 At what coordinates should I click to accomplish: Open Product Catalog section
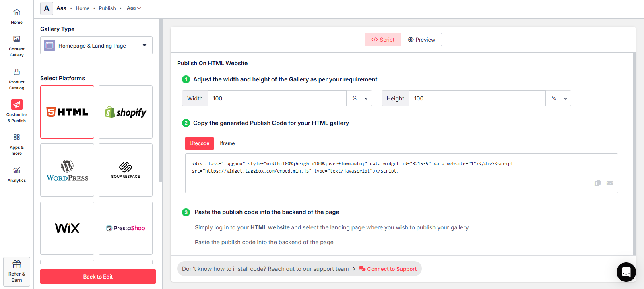(x=17, y=79)
